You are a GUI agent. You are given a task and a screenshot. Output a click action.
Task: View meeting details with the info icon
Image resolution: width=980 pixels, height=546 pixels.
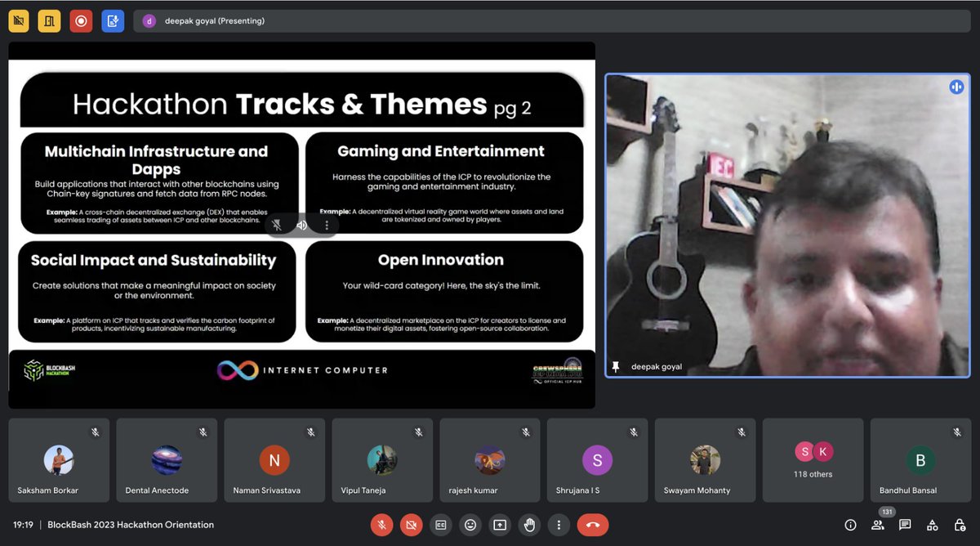click(849, 525)
